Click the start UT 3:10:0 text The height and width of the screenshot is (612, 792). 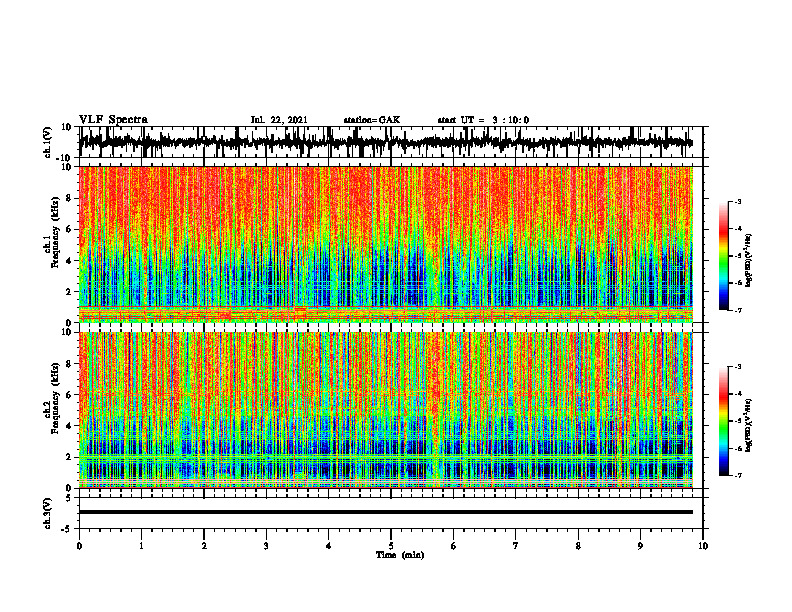[483, 120]
